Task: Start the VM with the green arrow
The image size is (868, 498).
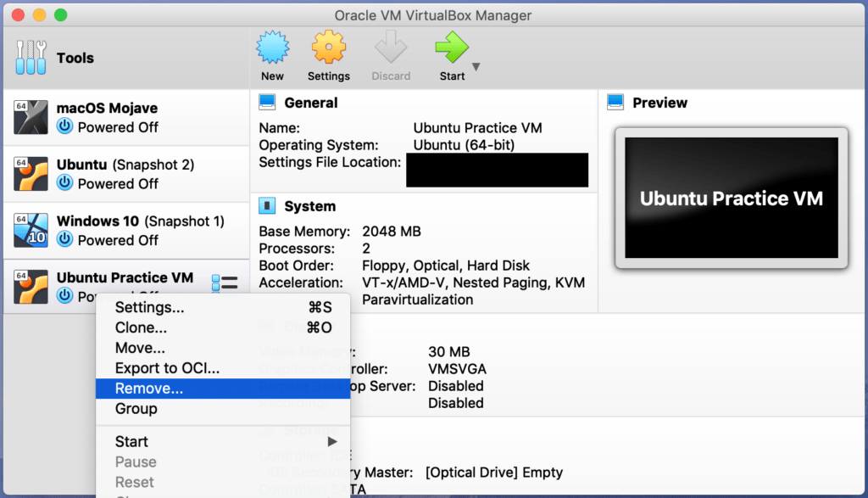Action: pos(452,48)
